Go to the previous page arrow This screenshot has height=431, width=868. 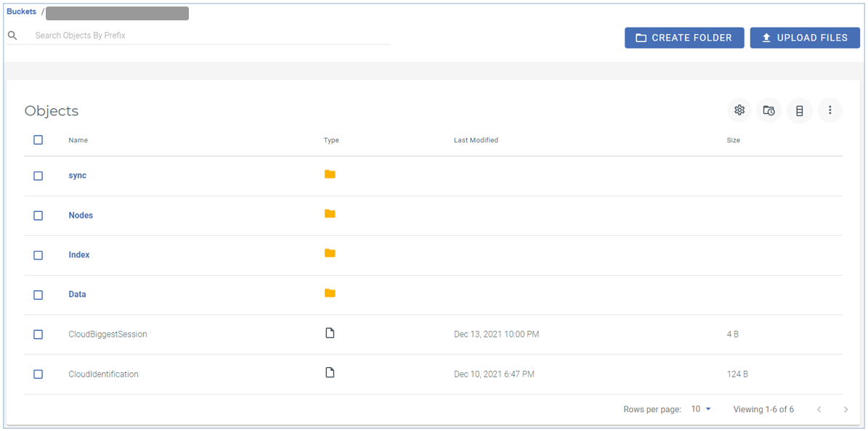819,410
